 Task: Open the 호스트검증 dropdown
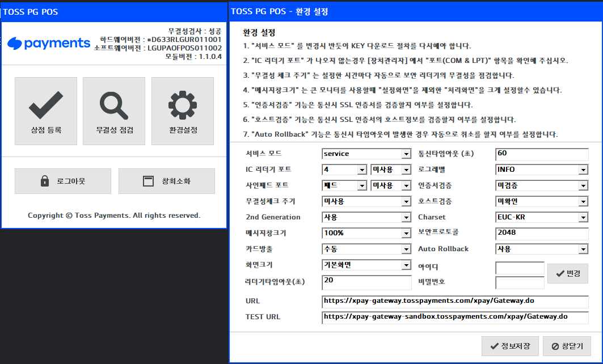(x=542, y=201)
